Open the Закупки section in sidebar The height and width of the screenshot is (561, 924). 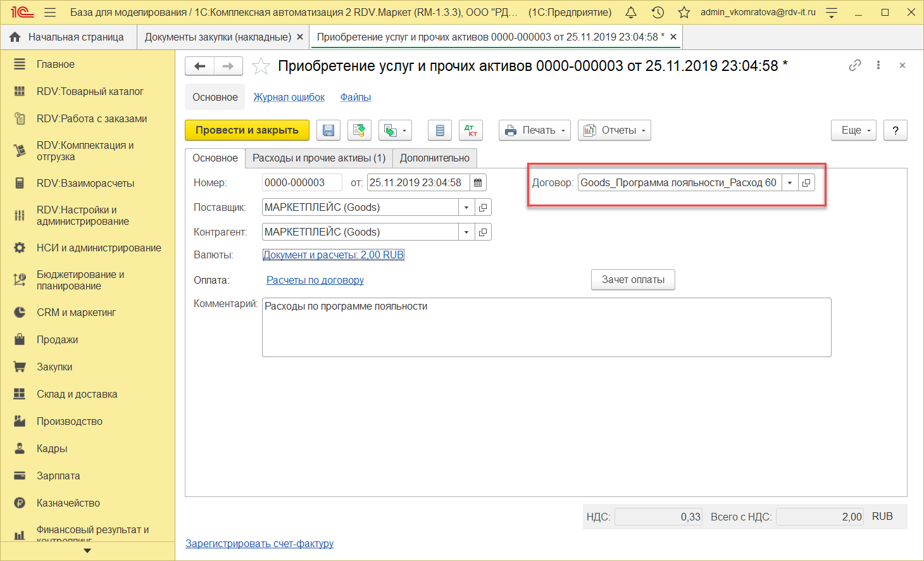(x=54, y=367)
